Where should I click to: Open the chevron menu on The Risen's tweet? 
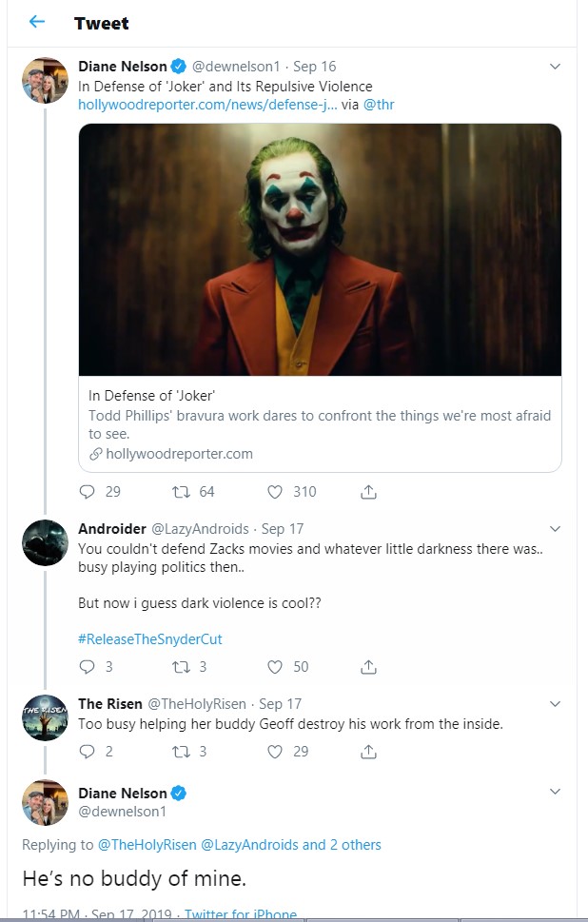[x=555, y=704]
